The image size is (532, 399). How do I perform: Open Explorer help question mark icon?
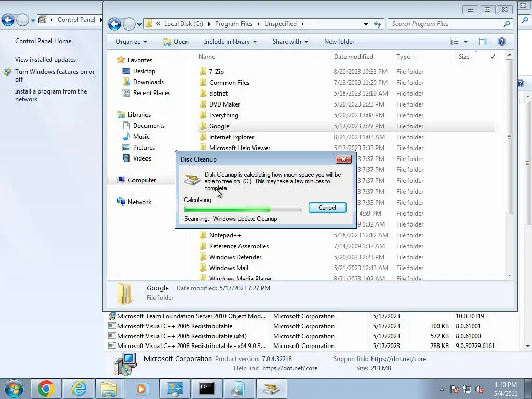[x=502, y=42]
